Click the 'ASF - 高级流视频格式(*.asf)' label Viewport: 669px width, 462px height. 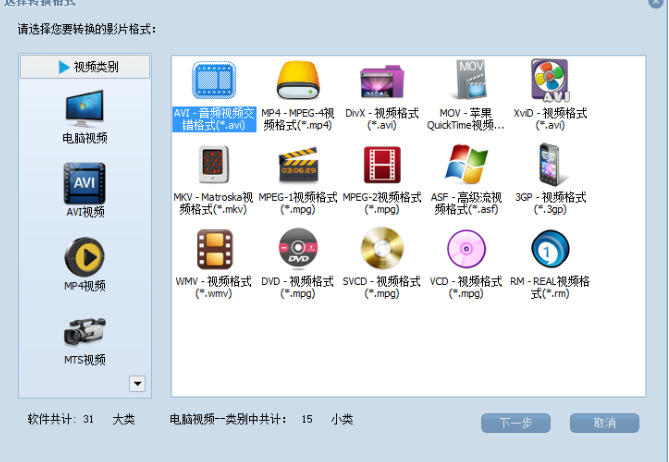(x=466, y=203)
